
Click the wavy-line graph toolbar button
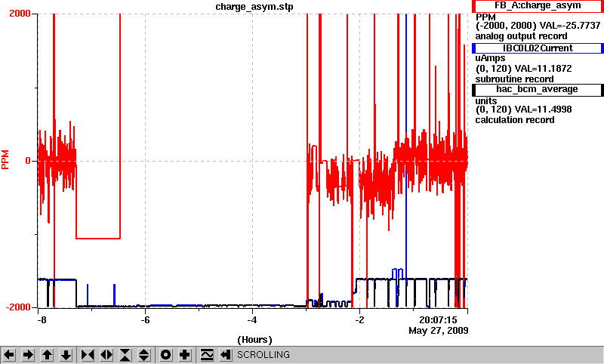pos(207,355)
